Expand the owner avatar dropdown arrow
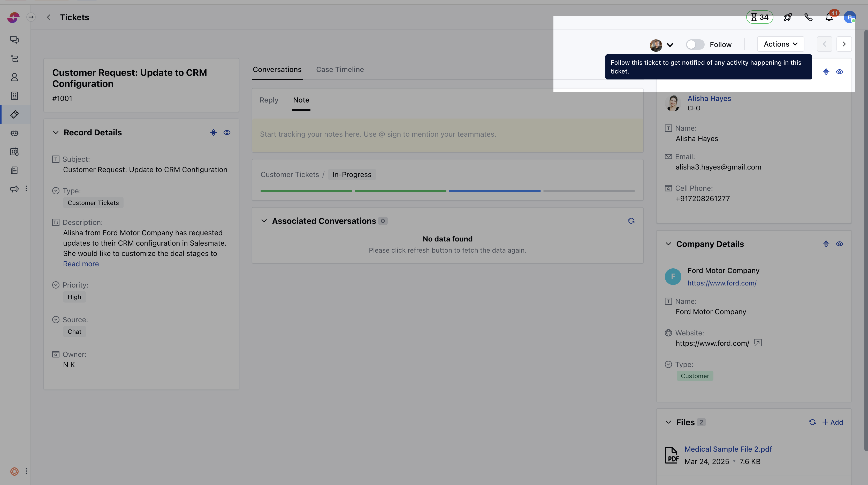Viewport: 868px width, 485px height. point(670,45)
